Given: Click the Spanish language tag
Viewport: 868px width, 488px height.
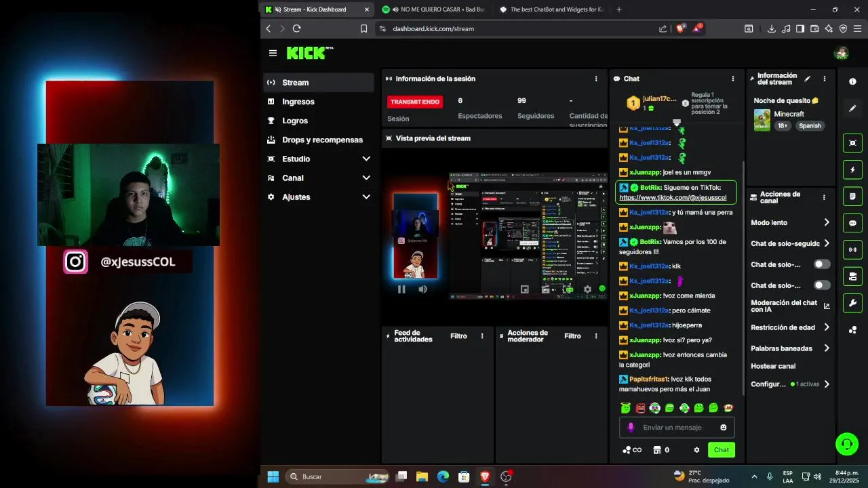Looking at the screenshot, I should pyautogui.click(x=810, y=126).
